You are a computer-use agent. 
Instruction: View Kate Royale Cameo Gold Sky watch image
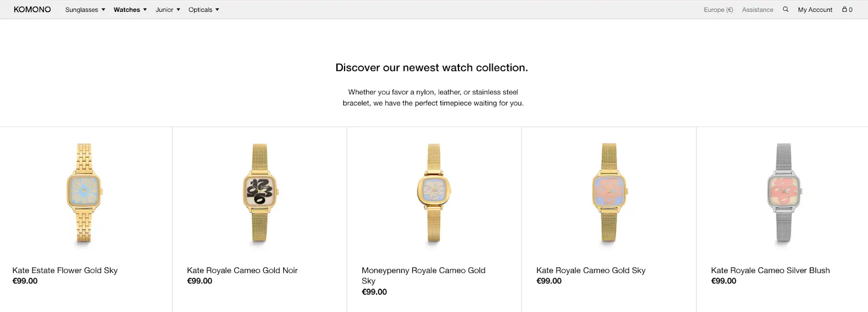coord(609,193)
